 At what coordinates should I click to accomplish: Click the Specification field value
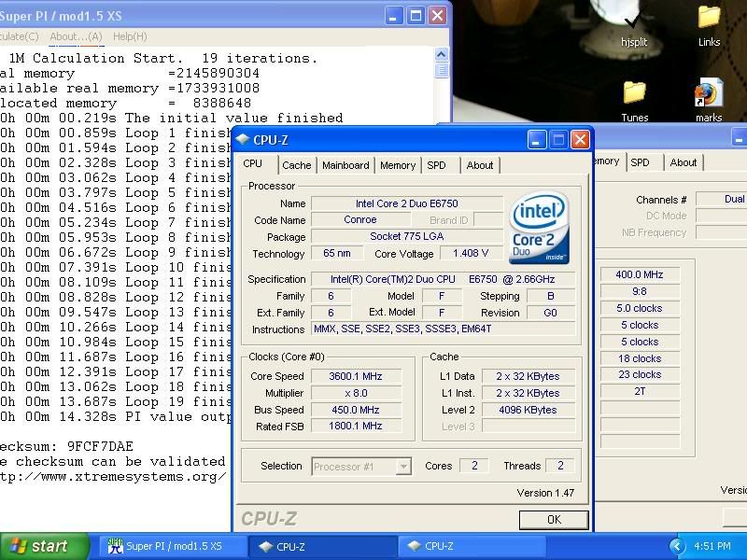tap(443, 279)
